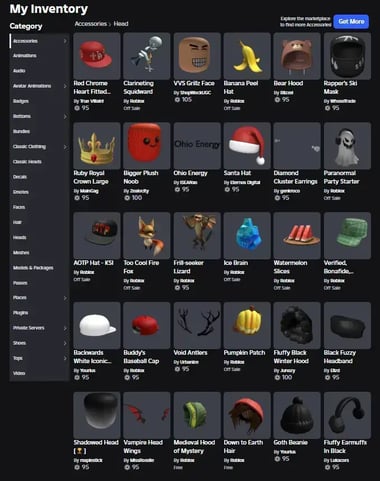Open the Void Antlers item thumbnail
This screenshot has width=380, height=481.
click(x=197, y=325)
